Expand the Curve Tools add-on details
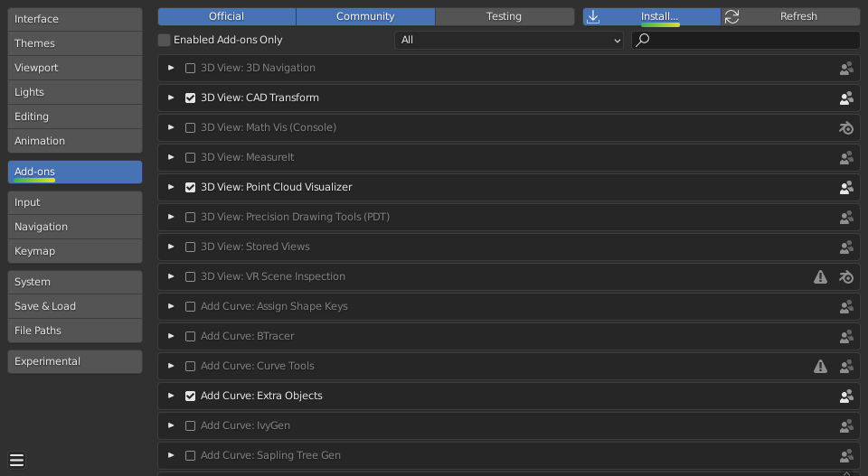Image resolution: width=868 pixels, height=476 pixels. coord(171,367)
